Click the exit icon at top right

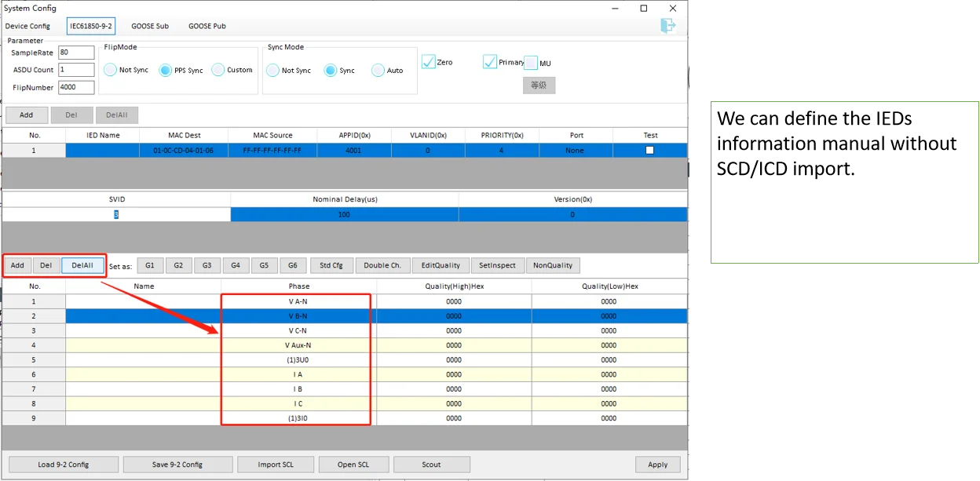(x=667, y=26)
